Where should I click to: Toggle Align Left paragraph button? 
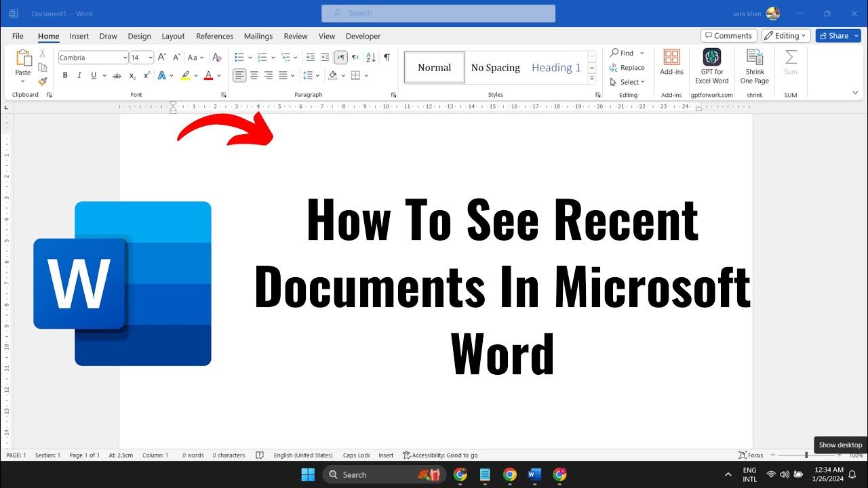point(239,75)
